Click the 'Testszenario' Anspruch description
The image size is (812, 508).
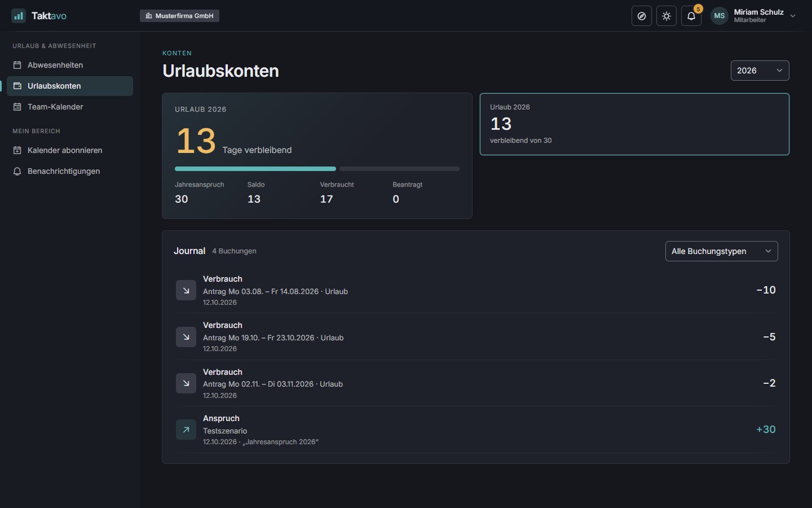(x=225, y=431)
